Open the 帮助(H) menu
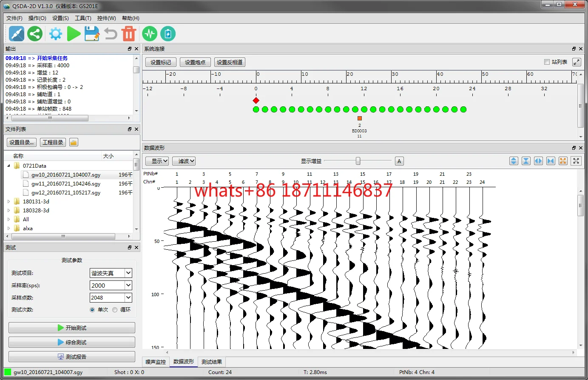 tap(131, 18)
